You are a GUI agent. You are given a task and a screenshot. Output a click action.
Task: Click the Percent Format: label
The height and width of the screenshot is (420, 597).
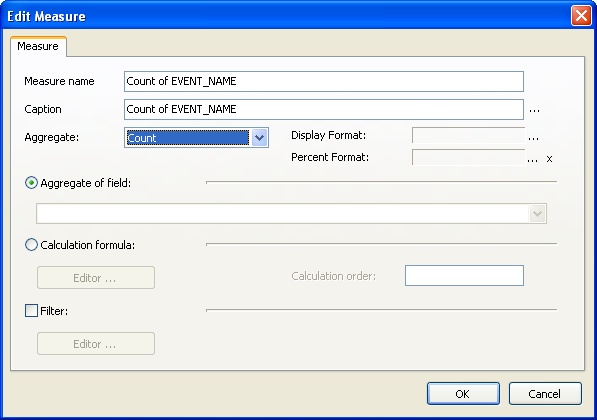330,157
